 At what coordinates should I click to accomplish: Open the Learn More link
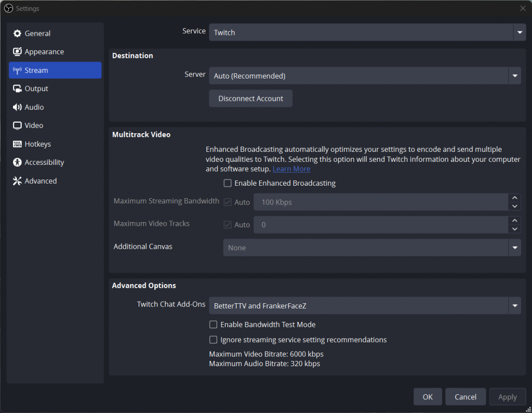pos(291,169)
